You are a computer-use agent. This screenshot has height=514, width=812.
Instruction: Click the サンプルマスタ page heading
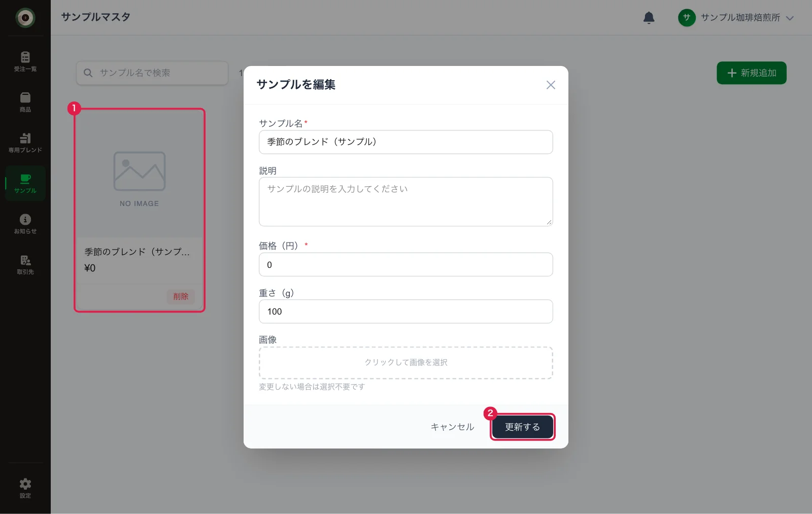click(x=96, y=17)
